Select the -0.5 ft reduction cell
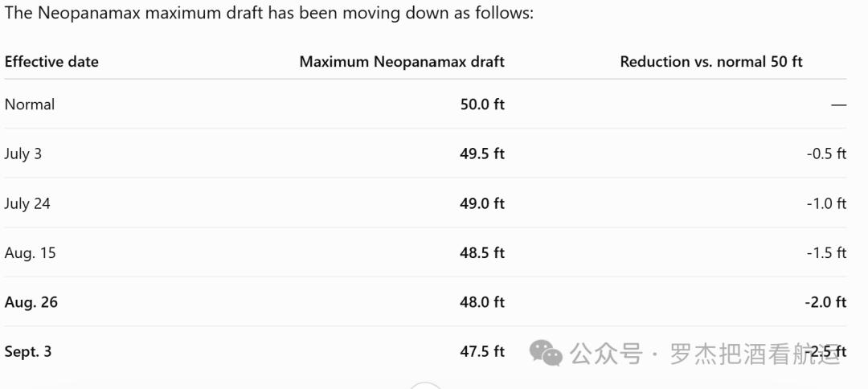Screen dimensions: 868x389 tap(826, 154)
